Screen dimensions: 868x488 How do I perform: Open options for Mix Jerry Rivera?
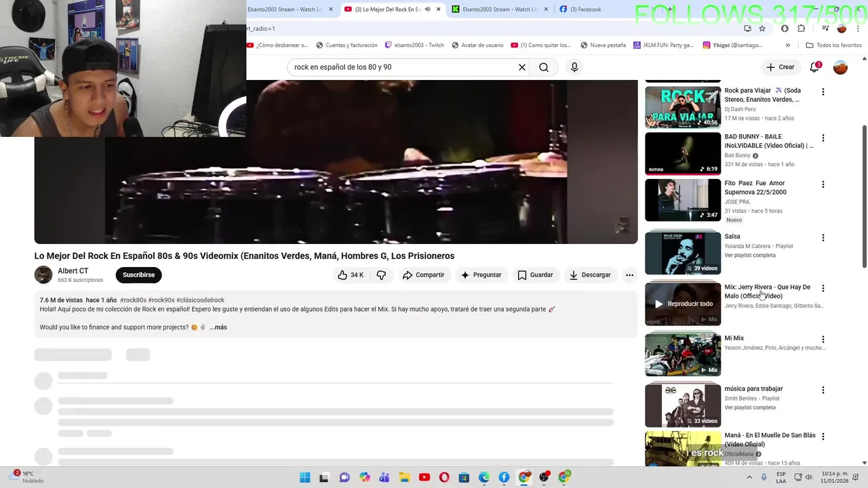pyautogui.click(x=823, y=288)
